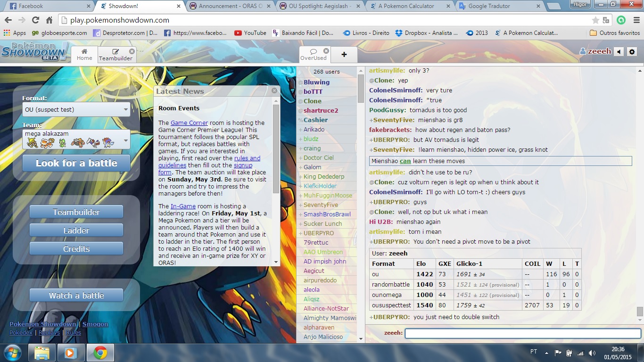Switch to the Home tab

(x=84, y=55)
